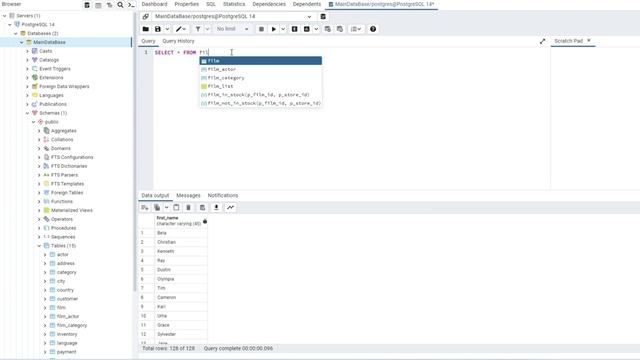The width and height of the screenshot is (640, 360).
Task: Collapse the Tables (15) tree node
Action: point(39,246)
